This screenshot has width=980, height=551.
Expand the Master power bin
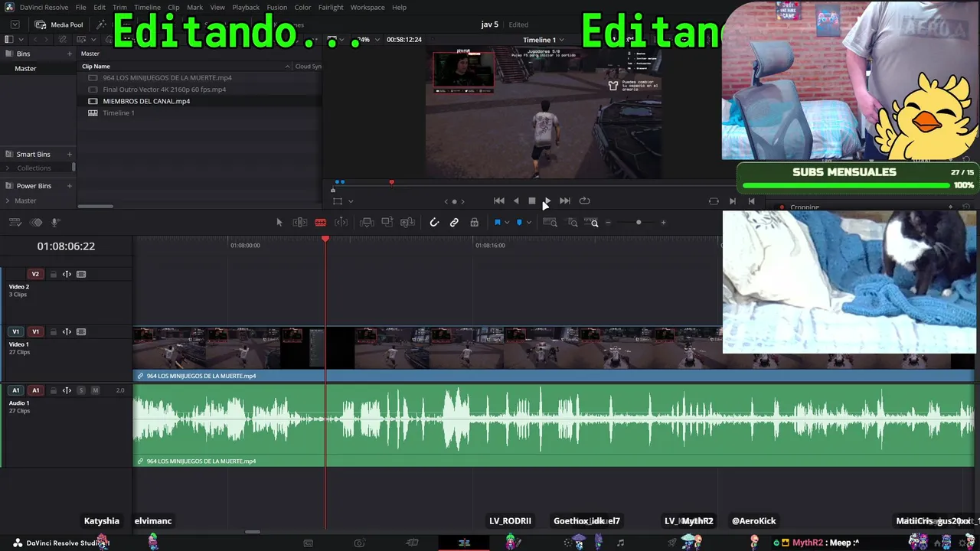click(x=8, y=201)
